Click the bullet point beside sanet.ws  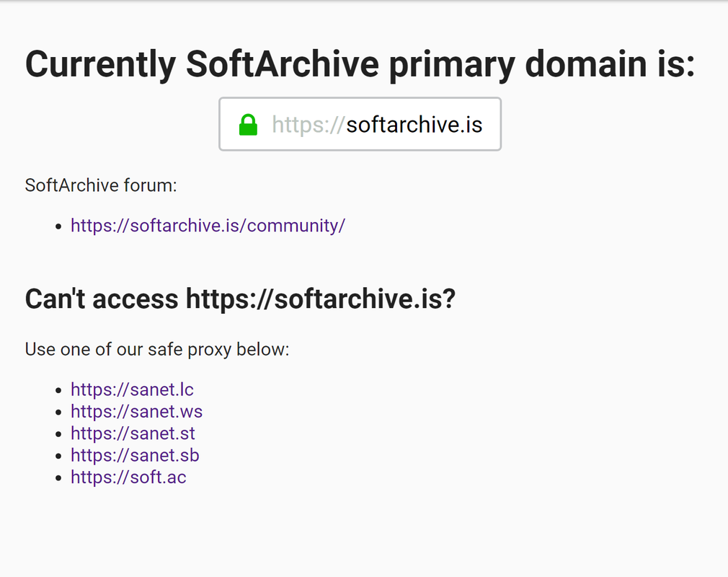pyautogui.click(x=58, y=412)
